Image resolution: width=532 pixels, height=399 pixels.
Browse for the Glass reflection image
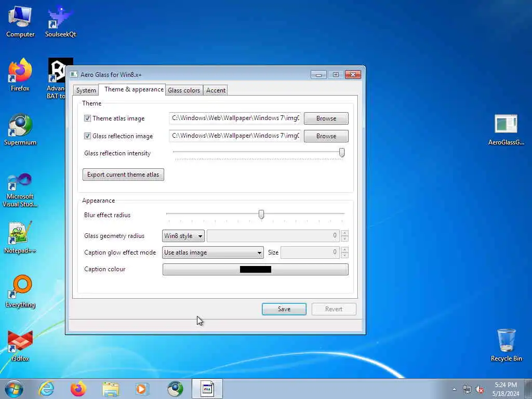(x=326, y=136)
